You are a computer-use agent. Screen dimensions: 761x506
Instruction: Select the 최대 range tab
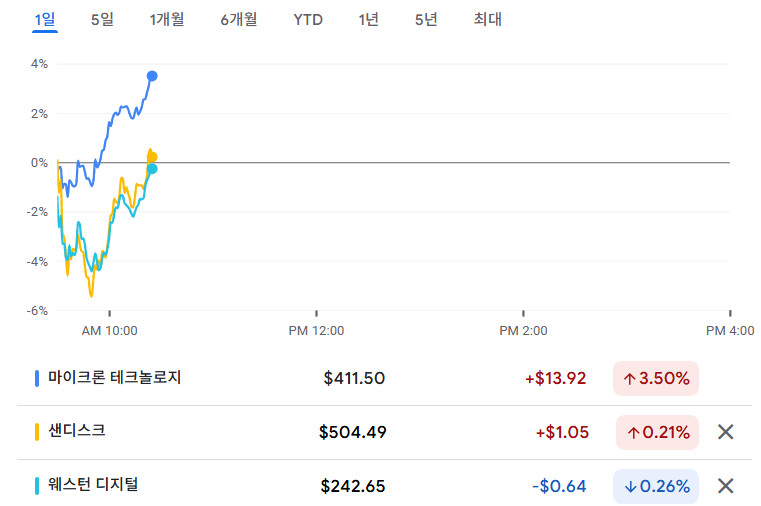488,19
